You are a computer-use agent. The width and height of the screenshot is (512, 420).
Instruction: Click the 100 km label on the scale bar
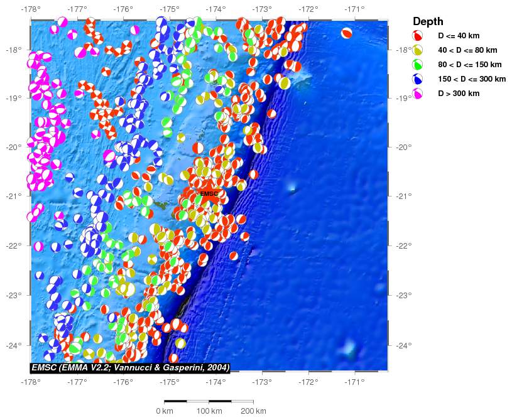coord(209,411)
